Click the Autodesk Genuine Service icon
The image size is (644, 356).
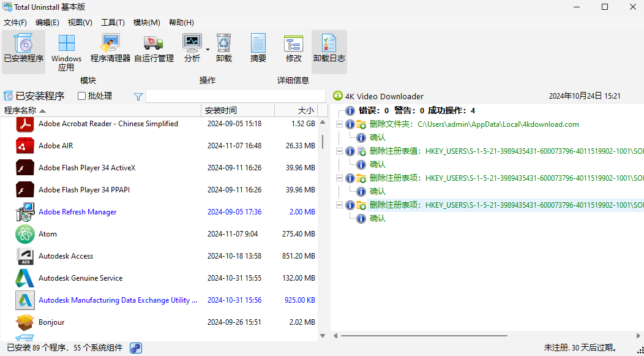pos(24,278)
